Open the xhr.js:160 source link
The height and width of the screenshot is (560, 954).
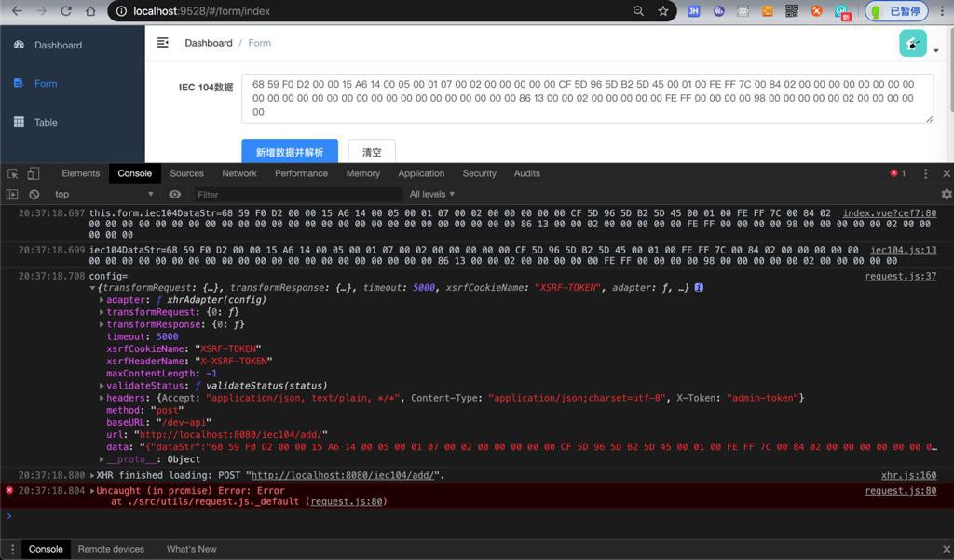[x=908, y=475]
